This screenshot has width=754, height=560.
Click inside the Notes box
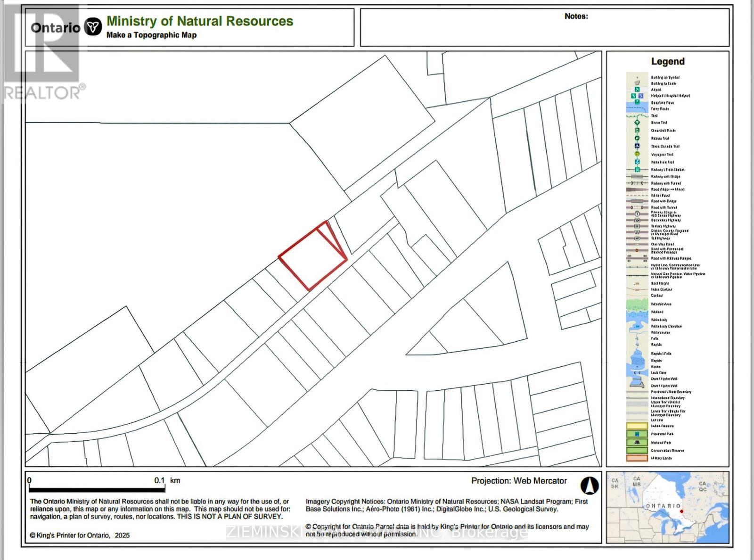coord(544,31)
